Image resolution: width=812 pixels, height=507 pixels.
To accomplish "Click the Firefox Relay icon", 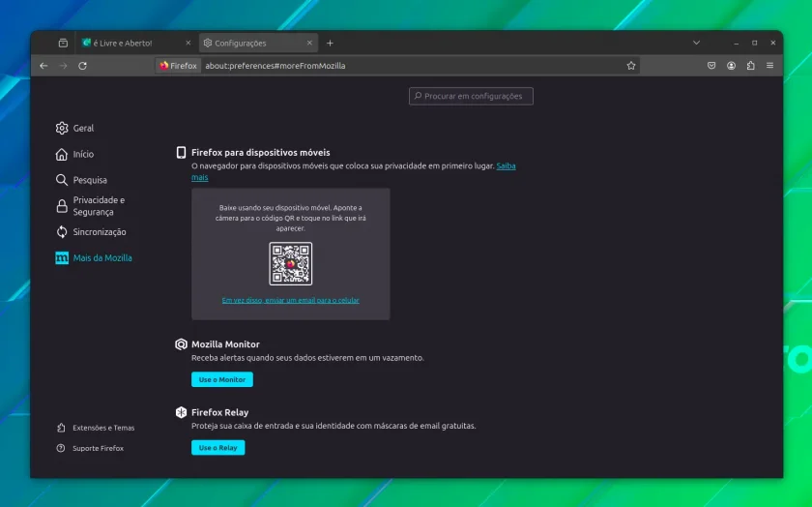I will click(x=181, y=412).
